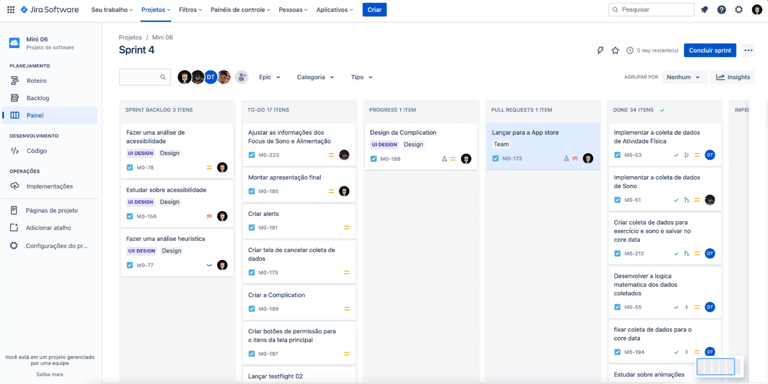Image resolution: width=768 pixels, height=384 pixels.
Task: Open card Montar apresentação final
Action: pyautogui.click(x=299, y=185)
